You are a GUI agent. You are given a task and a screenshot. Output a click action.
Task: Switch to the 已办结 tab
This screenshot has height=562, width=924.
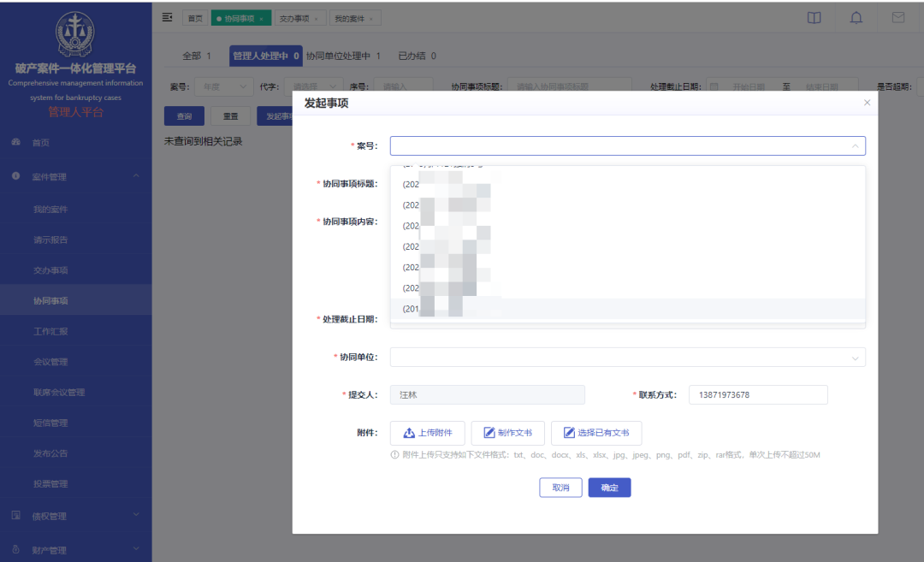point(417,56)
